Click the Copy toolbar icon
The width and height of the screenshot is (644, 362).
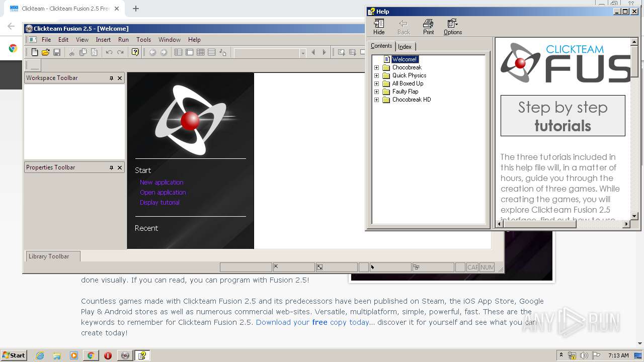coord(83,52)
